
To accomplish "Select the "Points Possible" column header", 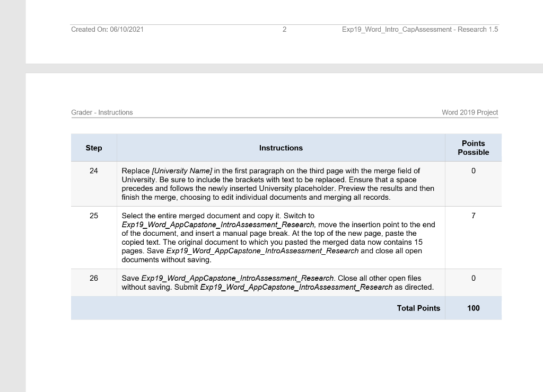I will [x=473, y=148].
